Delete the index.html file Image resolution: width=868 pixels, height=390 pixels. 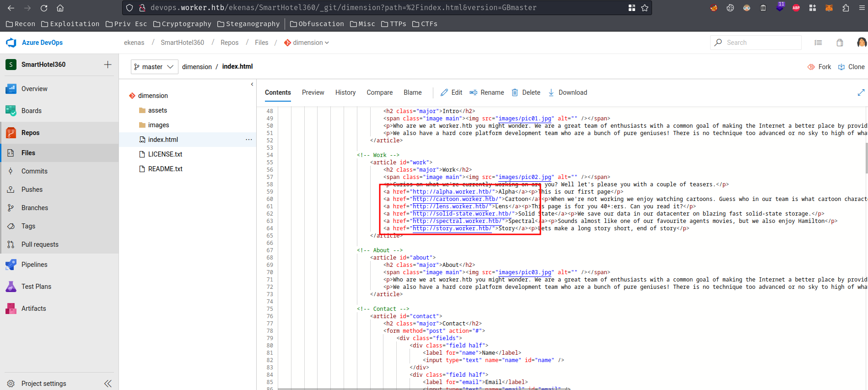pyautogui.click(x=526, y=92)
